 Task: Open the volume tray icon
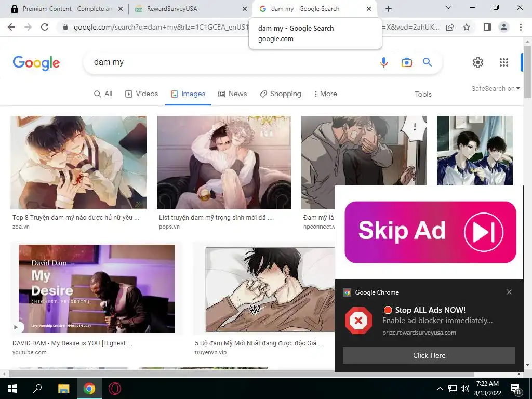pyautogui.click(x=465, y=389)
